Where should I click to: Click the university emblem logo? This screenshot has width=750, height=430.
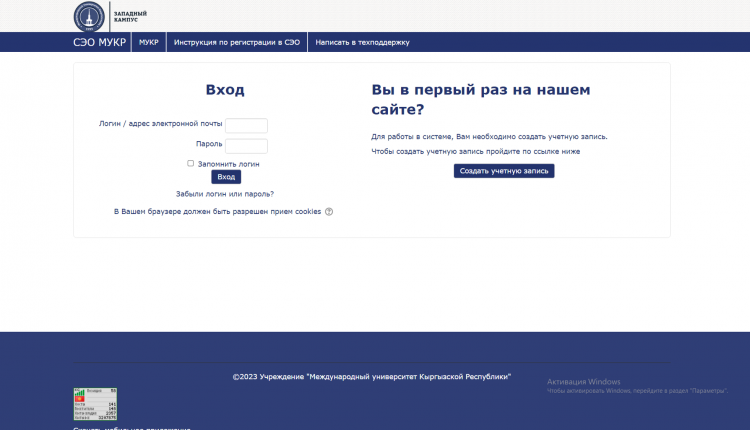point(88,16)
